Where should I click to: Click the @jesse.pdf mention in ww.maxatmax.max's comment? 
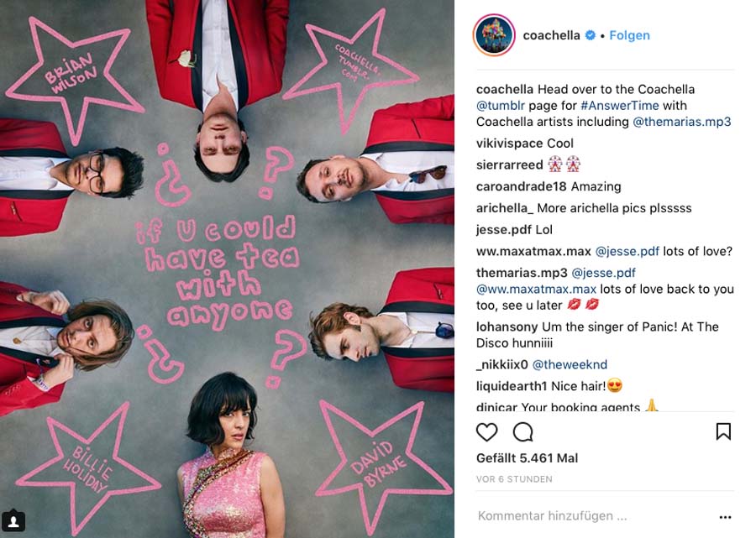[x=627, y=252]
